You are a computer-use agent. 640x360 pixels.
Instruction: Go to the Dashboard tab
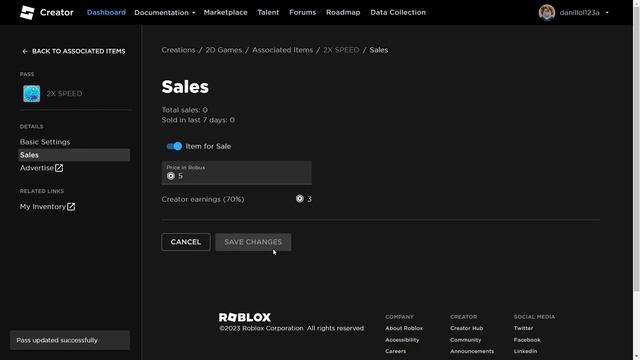coord(106,13)
